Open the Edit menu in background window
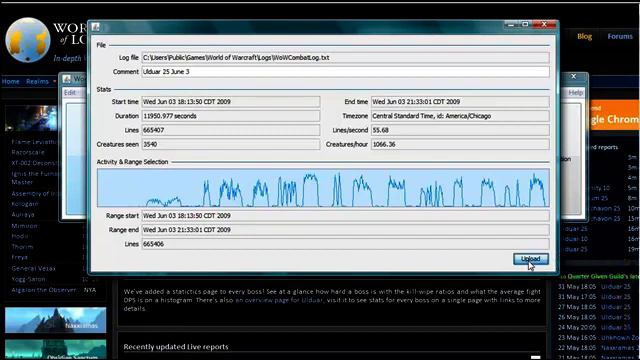The image size is (640, 360). pos(70,93)
